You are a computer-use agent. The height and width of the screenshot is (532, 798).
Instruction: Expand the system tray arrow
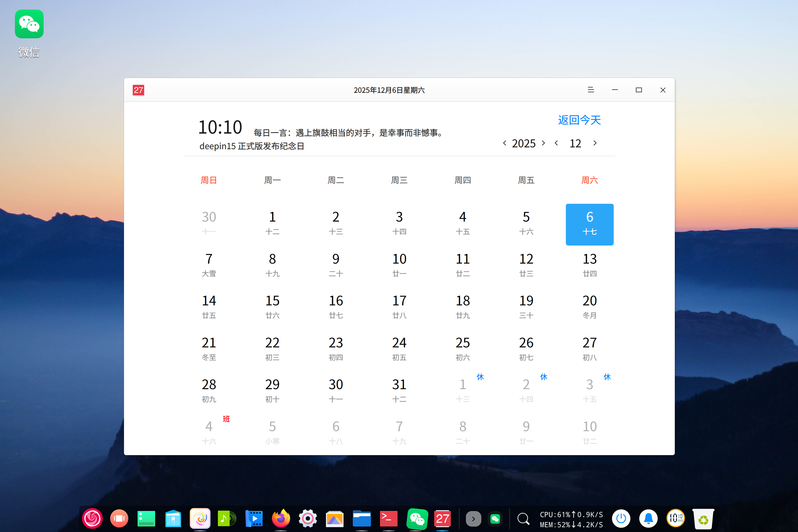tap(473, 518)
